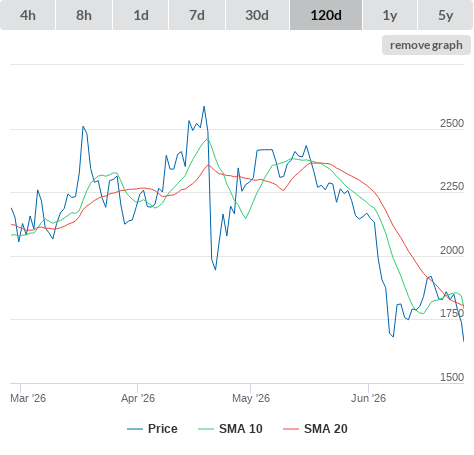
Task: Click the red SMA 20 line swatch
Action: tap(291, 429)
